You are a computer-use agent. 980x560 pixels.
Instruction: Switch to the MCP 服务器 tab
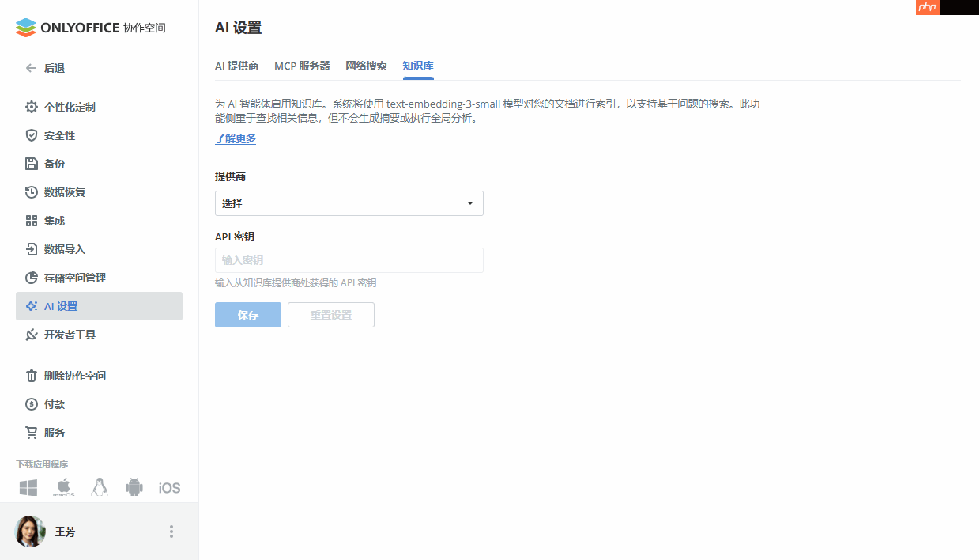[303, 66]
